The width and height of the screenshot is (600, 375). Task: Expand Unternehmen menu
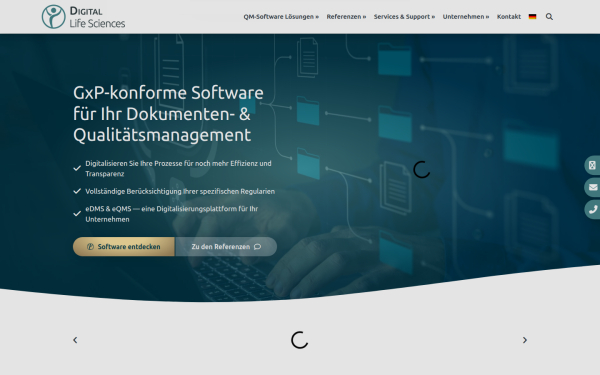(x=466, y=17)
